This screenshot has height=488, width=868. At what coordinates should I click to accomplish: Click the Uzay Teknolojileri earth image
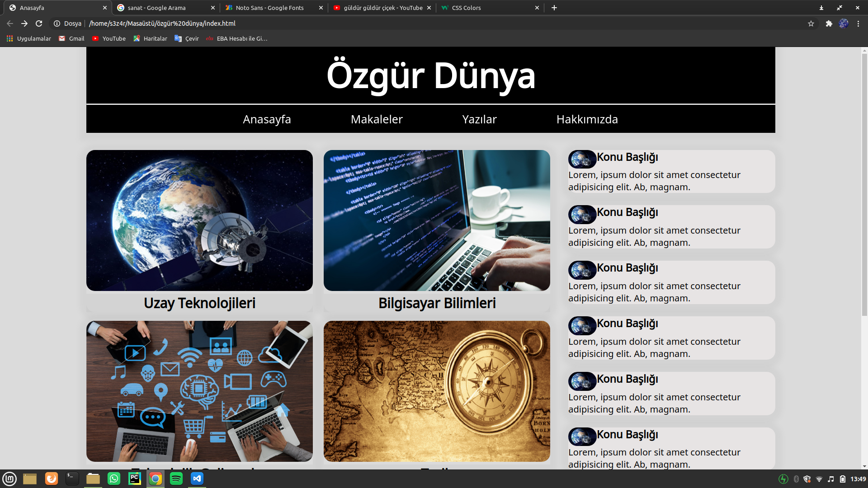(x=199, y=221)
